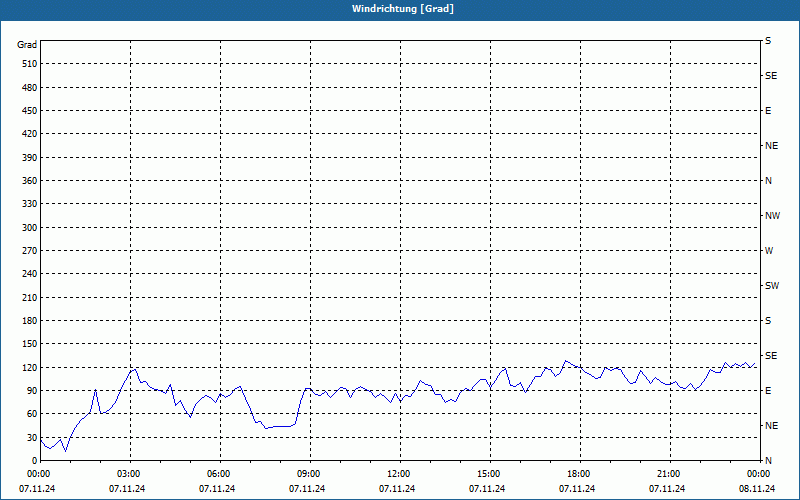
Task: Select the 15:00 time axis label
Action: pyautogui.click(x=488, y=474)
